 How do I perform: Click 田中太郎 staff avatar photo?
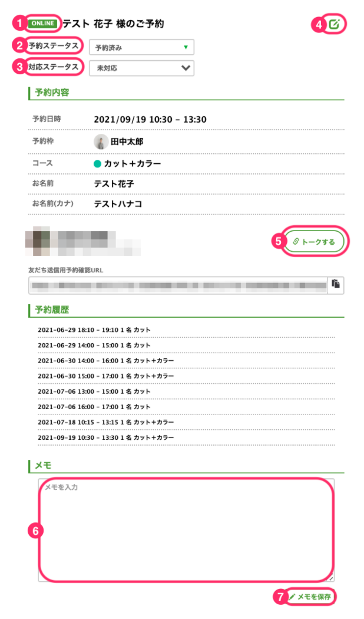click(x=101, y=141)
